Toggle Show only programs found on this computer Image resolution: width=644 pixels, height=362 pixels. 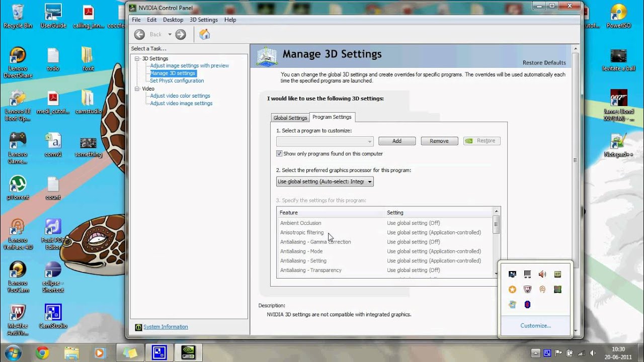279,153
